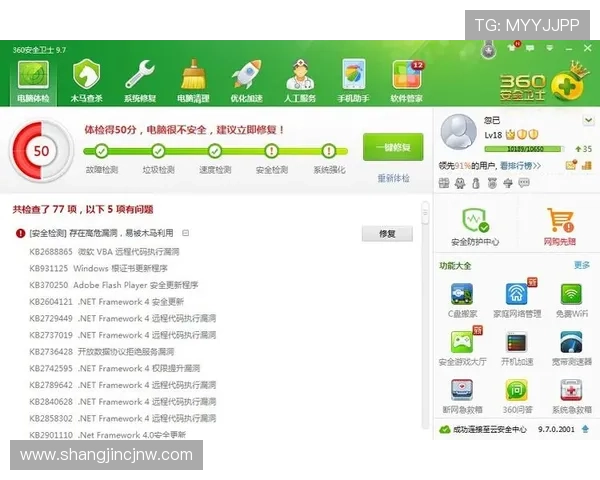Click the feedback message icon in title bar
The image size is (600, 480).
[530, 48]
